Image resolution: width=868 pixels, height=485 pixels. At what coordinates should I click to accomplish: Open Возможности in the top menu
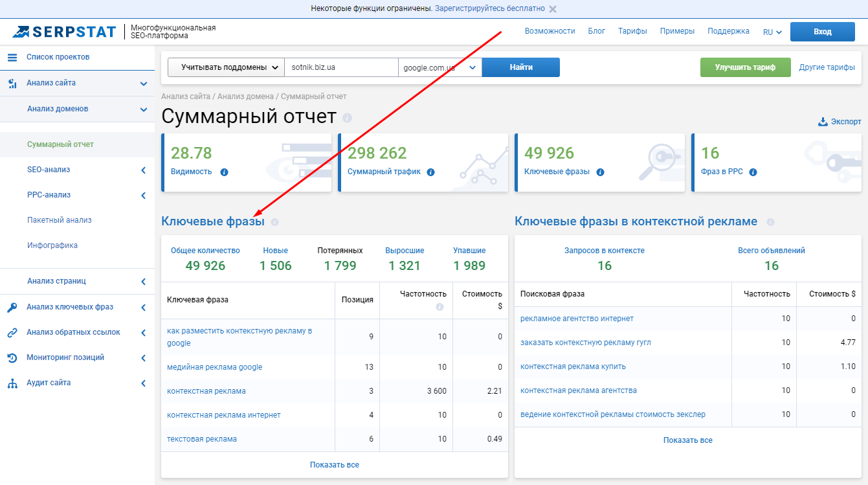(550, 31)
